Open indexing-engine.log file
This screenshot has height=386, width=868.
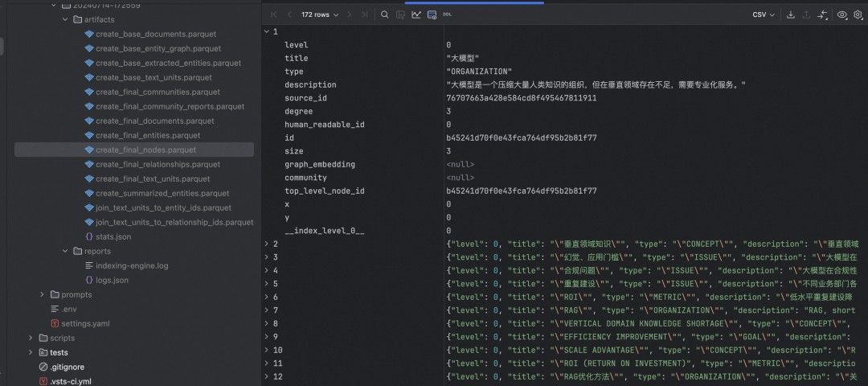[x=132, y=266]
